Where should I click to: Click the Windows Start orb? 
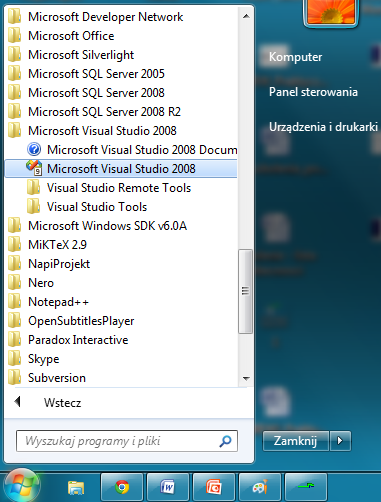click(x=22, y=485)
